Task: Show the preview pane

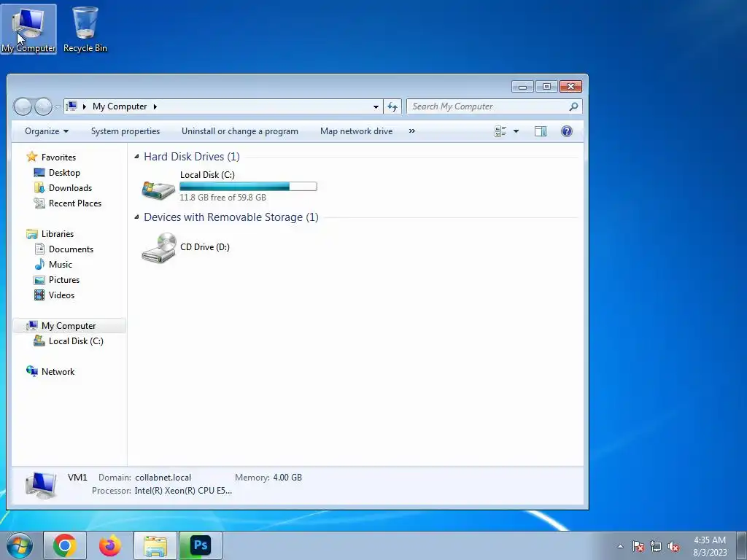Action: pyautogui.click(x=541, y=131)
